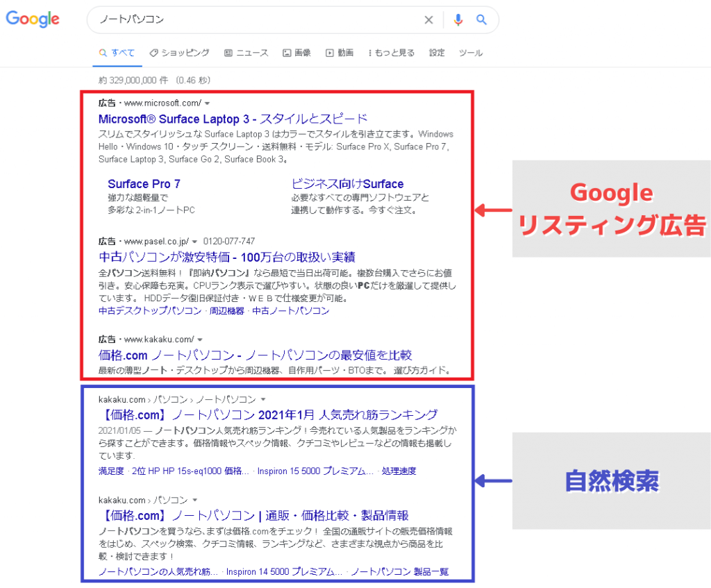Open 2021年1月 人気売れ筋ランキング result
Viewport: 711px width, 588px height.
tap(269, 414)
